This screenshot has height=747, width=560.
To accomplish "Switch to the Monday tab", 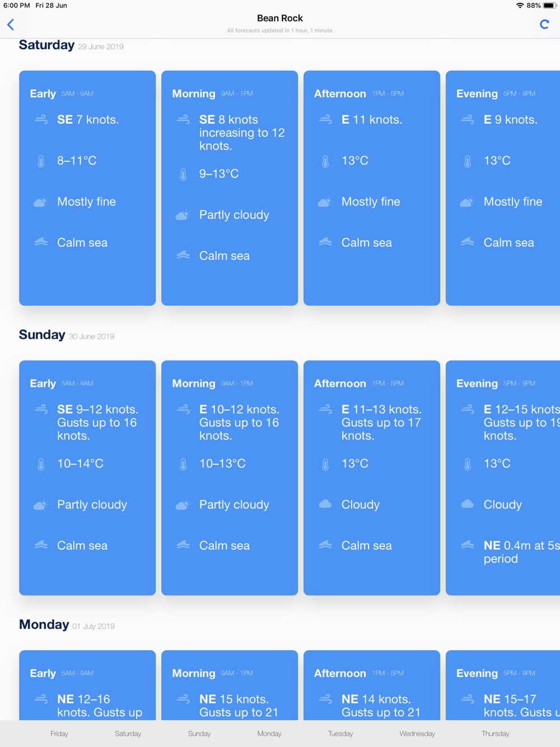I will coord(269,734).
